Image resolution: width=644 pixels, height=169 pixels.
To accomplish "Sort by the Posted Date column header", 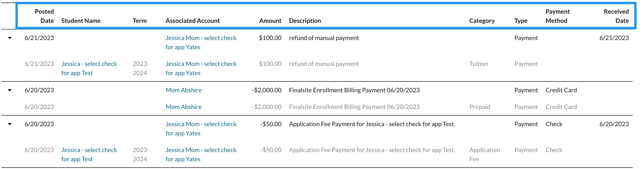I will (44, 16).
